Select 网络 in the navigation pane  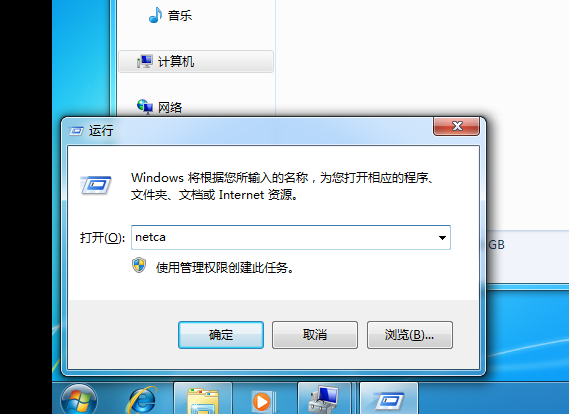click(170, 107)
